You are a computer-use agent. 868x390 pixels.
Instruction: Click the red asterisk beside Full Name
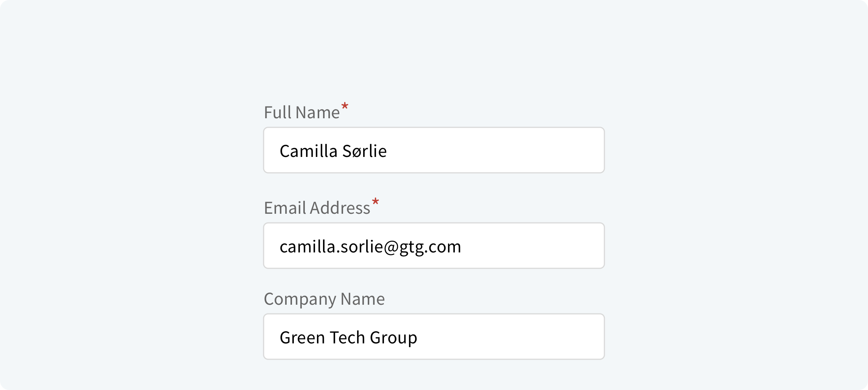[x=345, y=107]
